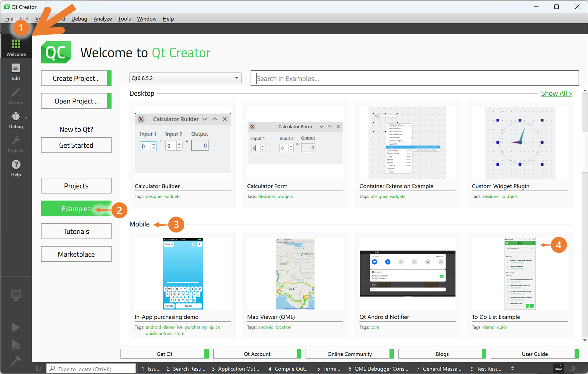Open Map Viewer (QML) thumbnail
The width and height of the screenshot is (588, 374).
(x=295, y=274)
